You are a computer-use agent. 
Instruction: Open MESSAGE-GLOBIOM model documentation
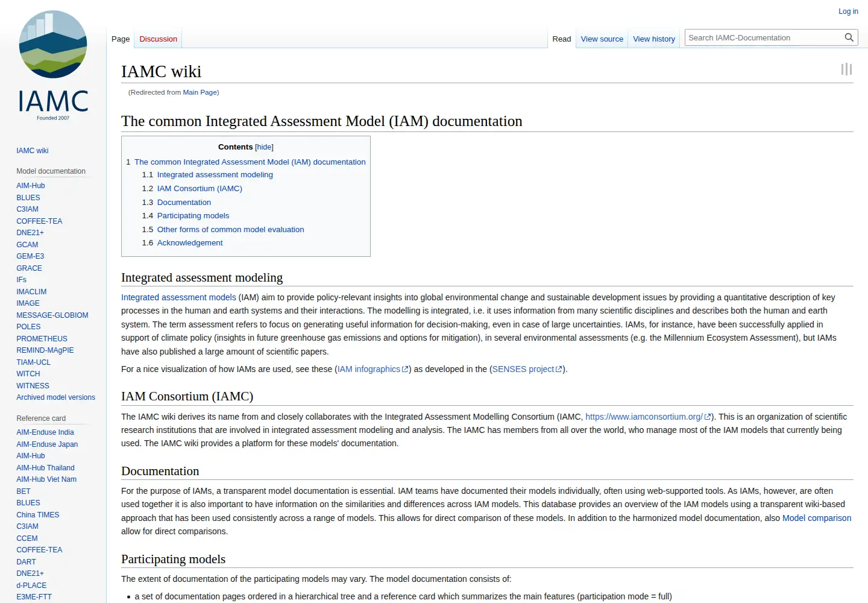click(52, 315)
